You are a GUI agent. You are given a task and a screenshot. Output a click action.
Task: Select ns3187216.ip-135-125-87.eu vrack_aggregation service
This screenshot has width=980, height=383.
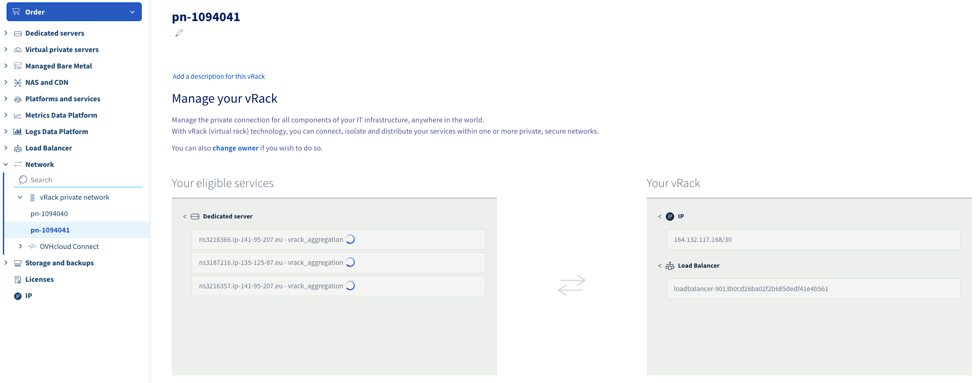(x=338, y=263)
